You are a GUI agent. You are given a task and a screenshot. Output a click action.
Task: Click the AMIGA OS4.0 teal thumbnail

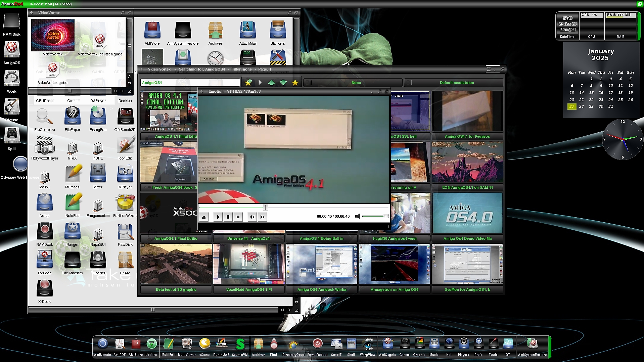click(467, 213)
